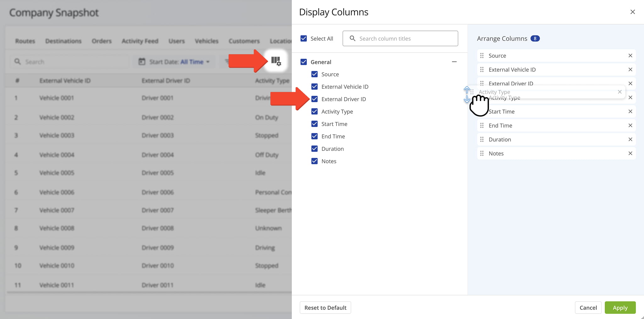Uncheck the External Driver ID checkbox

tap(314, 99)
